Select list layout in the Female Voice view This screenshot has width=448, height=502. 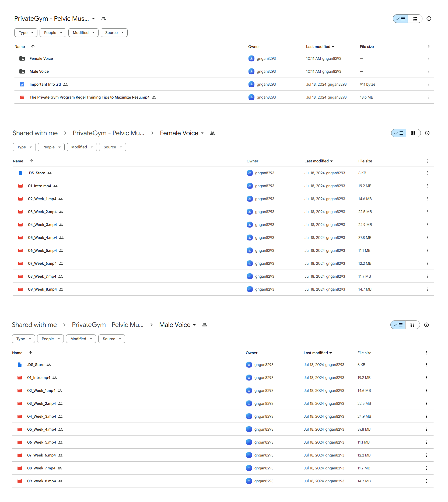[399, 133]
